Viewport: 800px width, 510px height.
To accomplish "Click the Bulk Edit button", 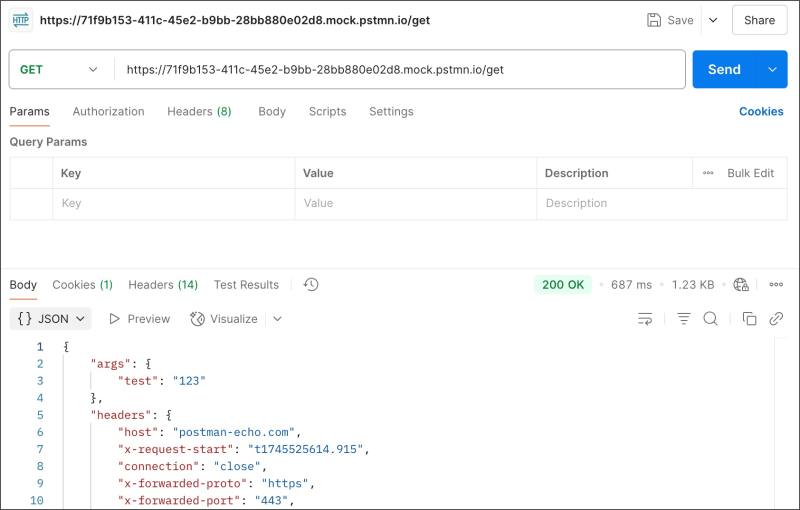I will tap(740, 173).
